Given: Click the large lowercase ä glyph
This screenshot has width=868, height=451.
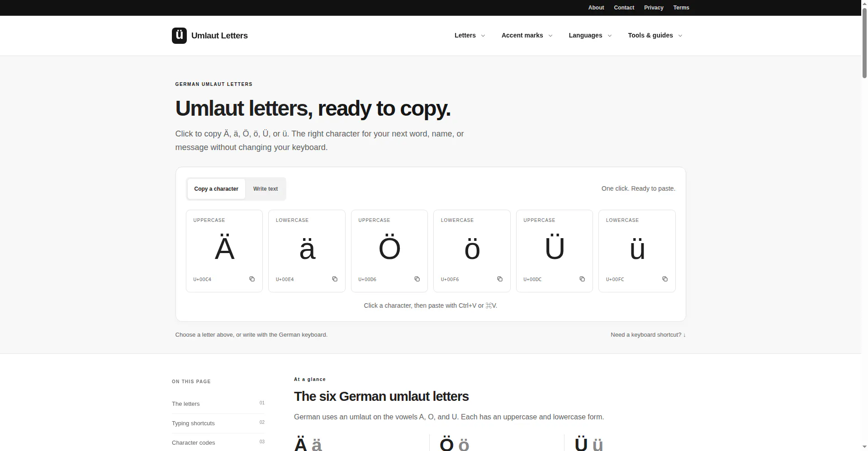Looking at the screenshot, I should coord(307,249).
